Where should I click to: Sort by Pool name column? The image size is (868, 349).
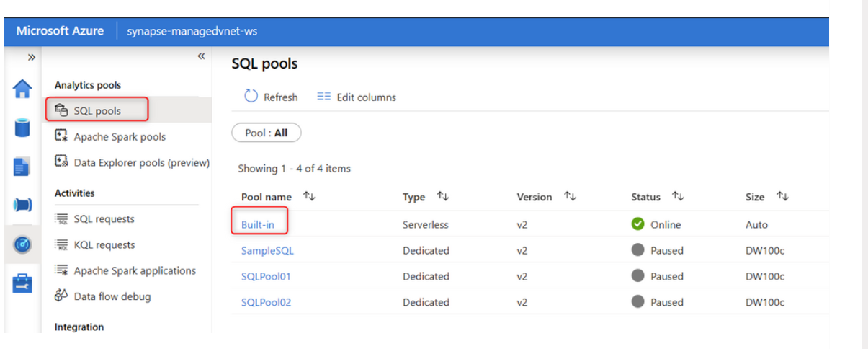tap(279, 197)
